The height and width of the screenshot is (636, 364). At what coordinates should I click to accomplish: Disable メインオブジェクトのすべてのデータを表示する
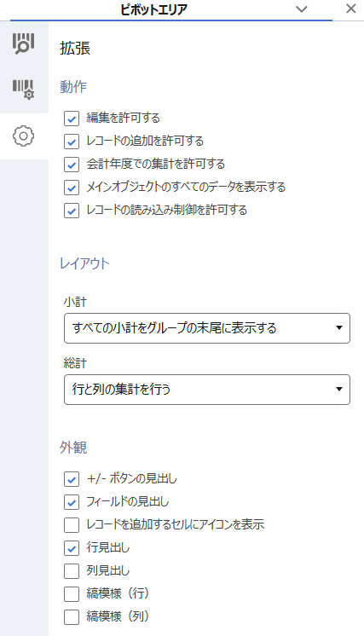tap(72, 188)
